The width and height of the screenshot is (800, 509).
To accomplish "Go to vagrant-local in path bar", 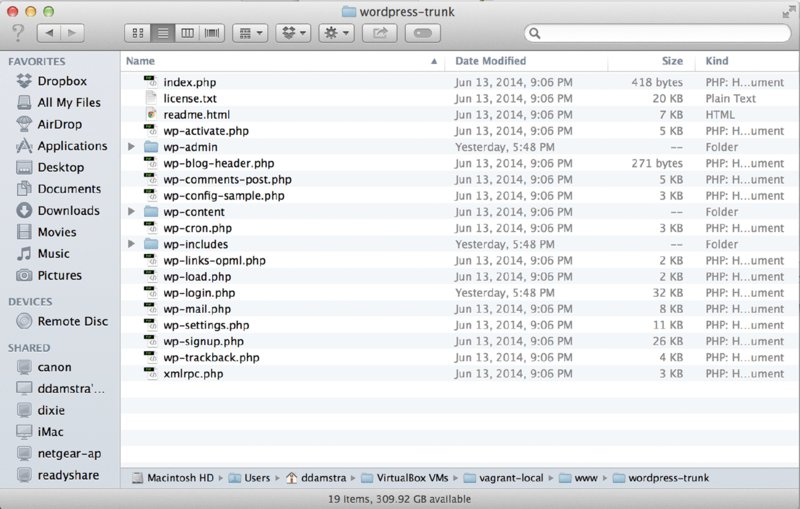I will [504, 478].
